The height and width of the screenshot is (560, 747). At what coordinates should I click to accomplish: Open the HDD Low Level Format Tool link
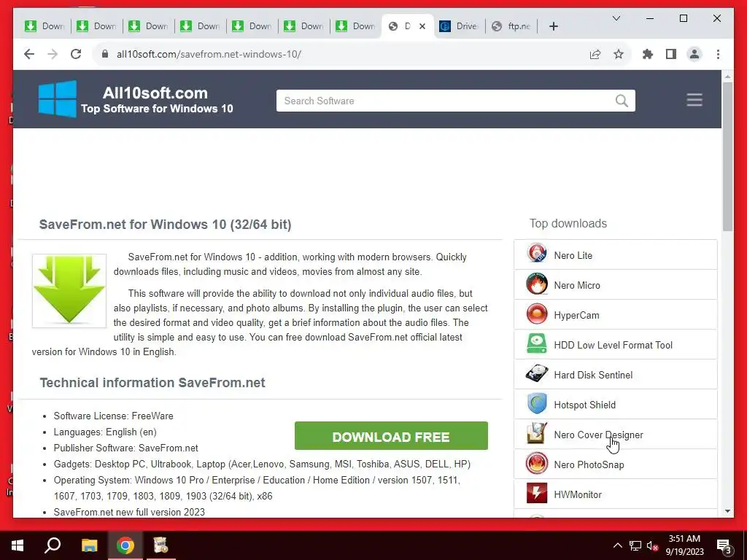[x=613, y=345]
